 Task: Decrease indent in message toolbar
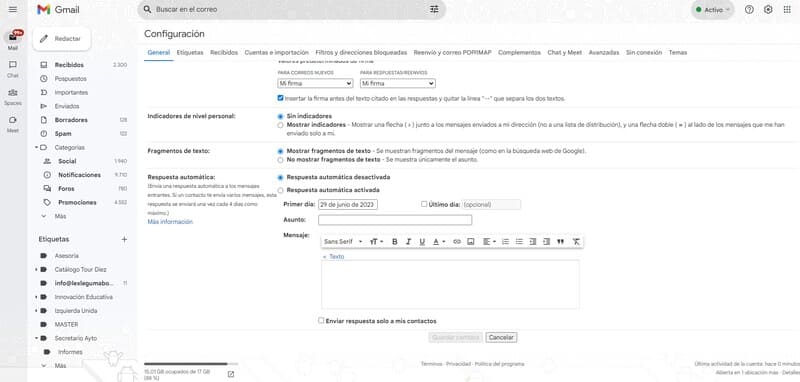[x=533, y=242]
